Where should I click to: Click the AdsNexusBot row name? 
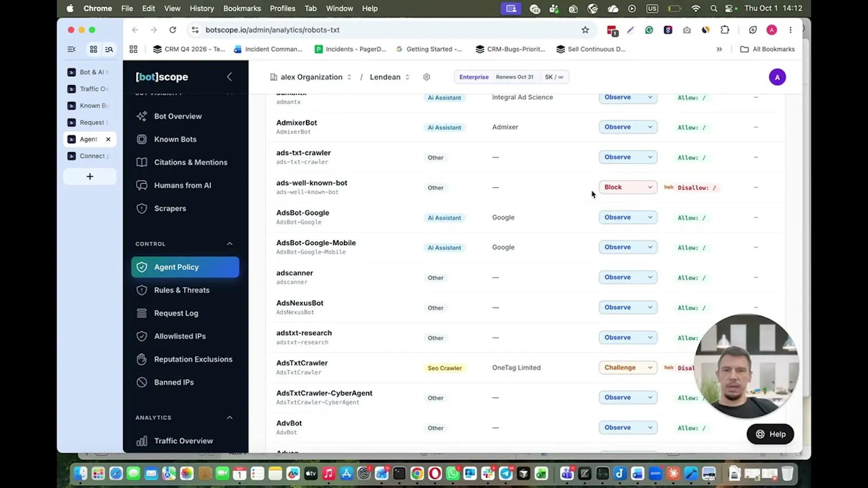pyautogui.click(x=299, y=303)
